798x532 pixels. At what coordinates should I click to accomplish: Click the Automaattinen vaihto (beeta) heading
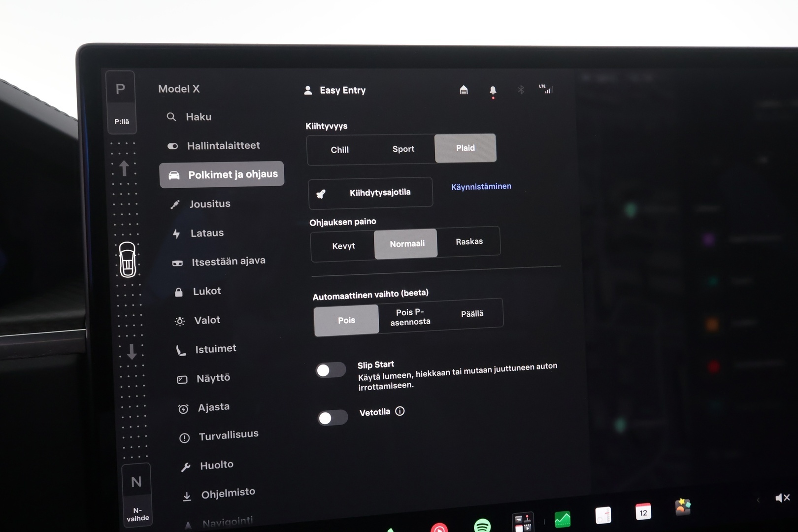pos(370,295)
